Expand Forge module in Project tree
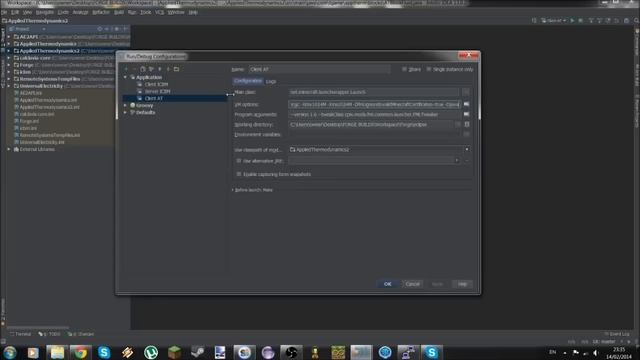Image resolution: width=640 pixels, height=360 pixels. click(9, 65)
